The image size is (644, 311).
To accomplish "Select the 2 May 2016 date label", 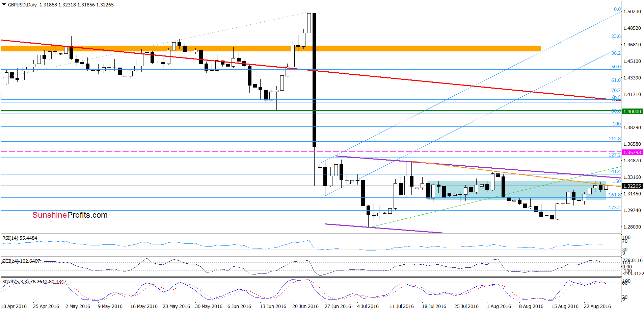I will coord(78,306).
